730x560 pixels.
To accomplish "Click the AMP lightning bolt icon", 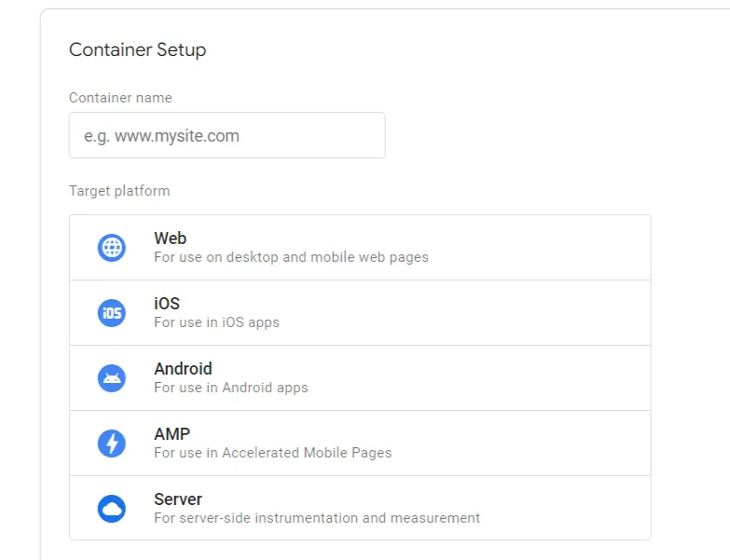I will [x=112, y=443].
